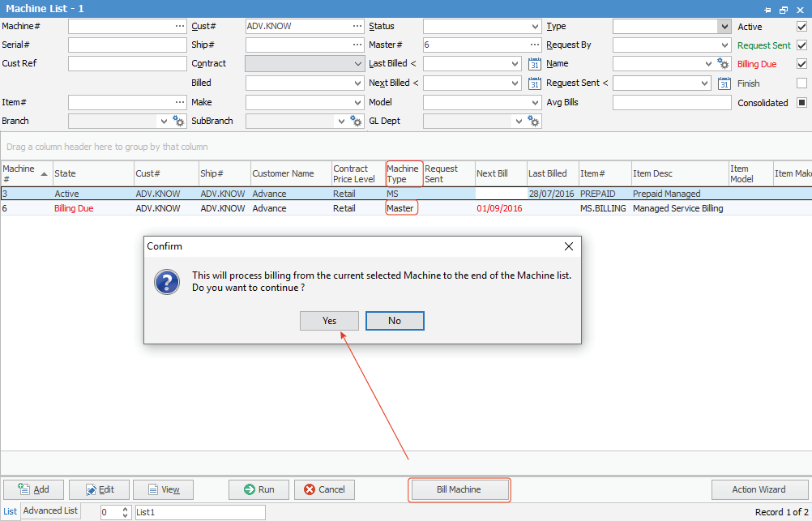Image resolution: width=812 pixels, height=521 pixels.
Task: Click the gear icon beside Name field
Action: (x=724, y=63)
